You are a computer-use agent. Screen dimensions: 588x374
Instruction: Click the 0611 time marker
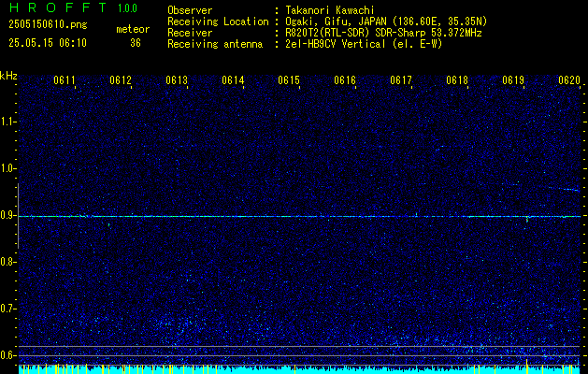tap(65, 80)
